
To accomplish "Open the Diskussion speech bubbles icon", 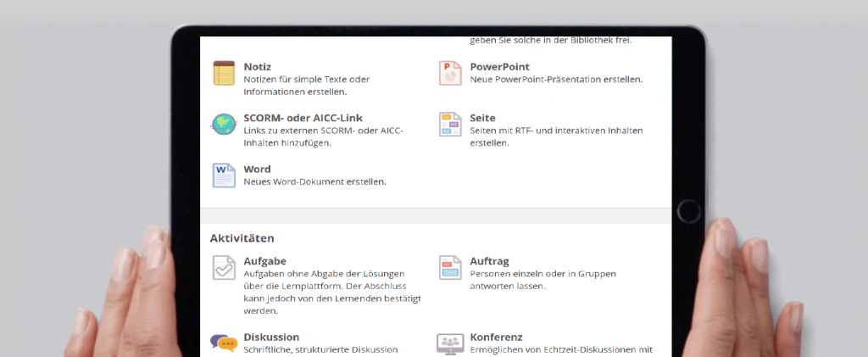I will (x=224, y=343).
